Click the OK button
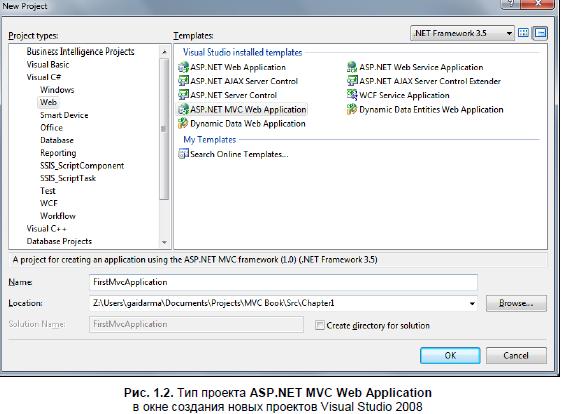Viewport: 565px width, 414px height. point(450,356)
